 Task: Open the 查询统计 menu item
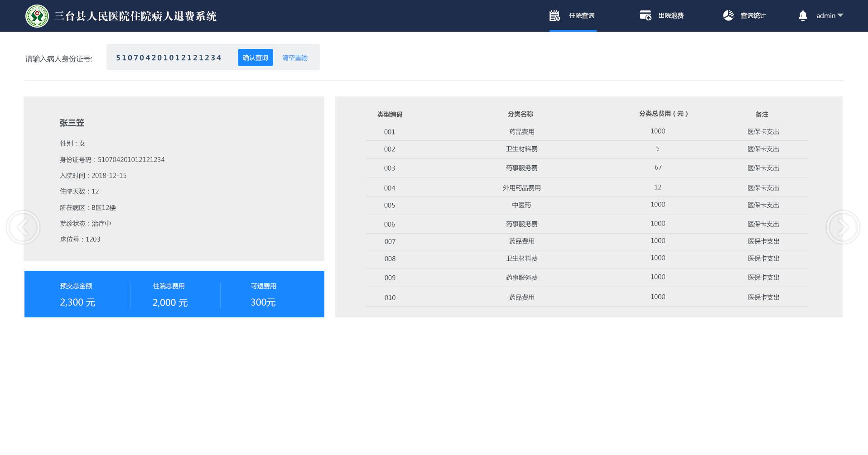tap(753, 16)
